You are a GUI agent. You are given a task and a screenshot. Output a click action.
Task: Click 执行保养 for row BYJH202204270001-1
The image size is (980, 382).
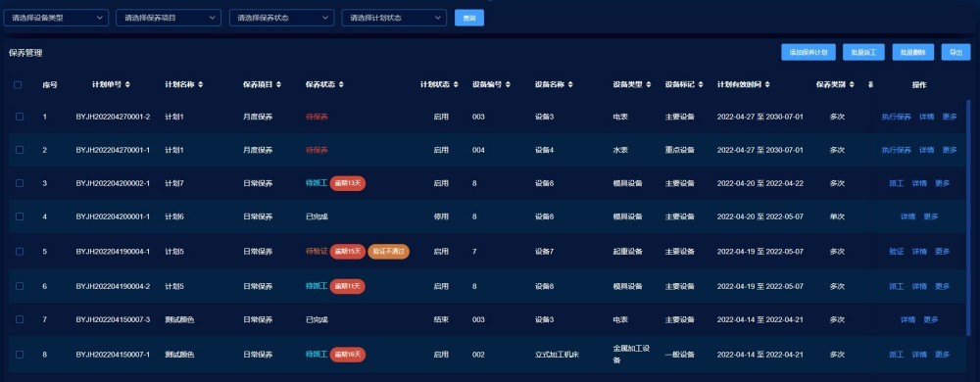point(897,150)
